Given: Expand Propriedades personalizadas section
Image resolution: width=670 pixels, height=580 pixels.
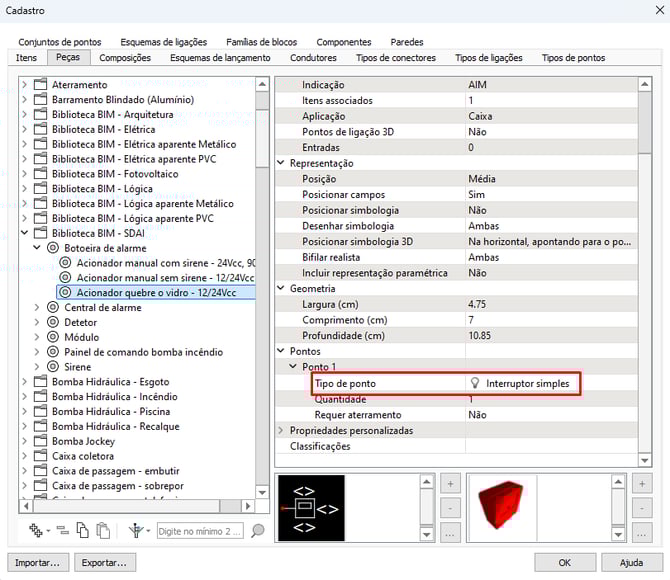Looking at the screenshot, I should [x=282, y=430].
